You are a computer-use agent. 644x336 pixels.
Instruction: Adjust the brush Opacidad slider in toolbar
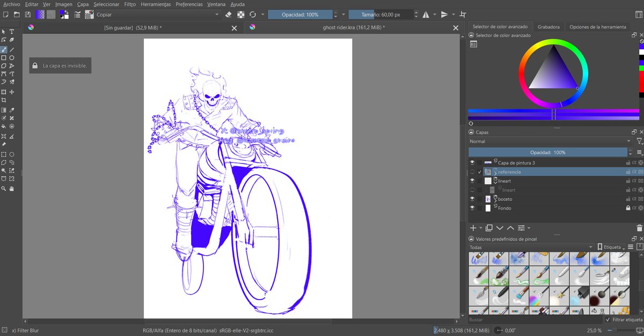(300, 14)
